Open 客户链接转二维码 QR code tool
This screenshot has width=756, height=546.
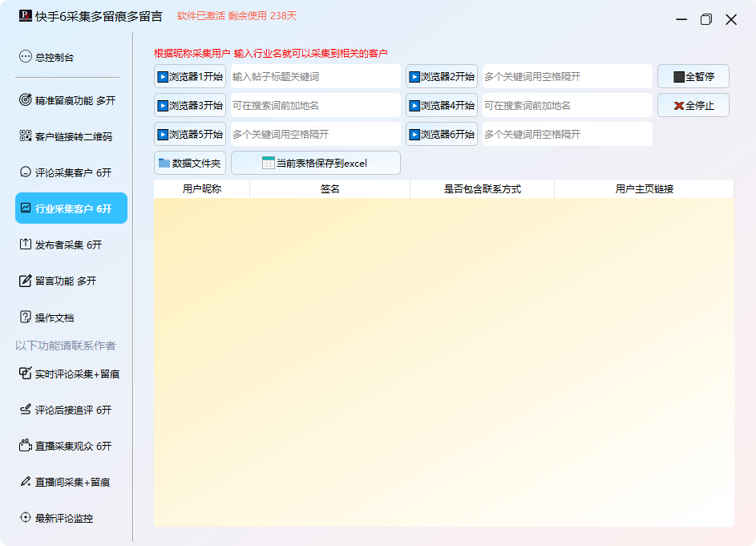(x=71, y=136)
